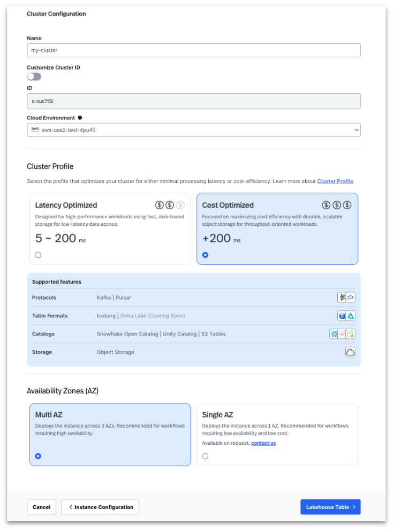Click the Delta Lake table format icon

coord(351,316)
